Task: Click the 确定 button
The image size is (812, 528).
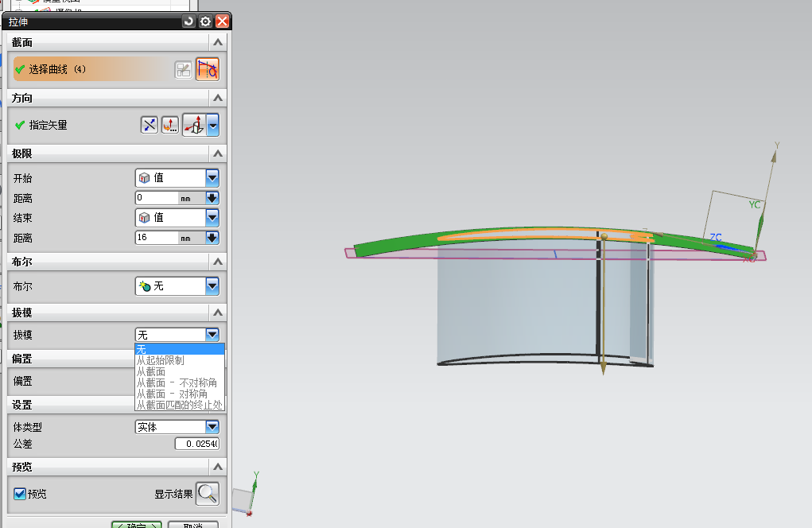Action: pyautogui.click(x=136, y=526)
